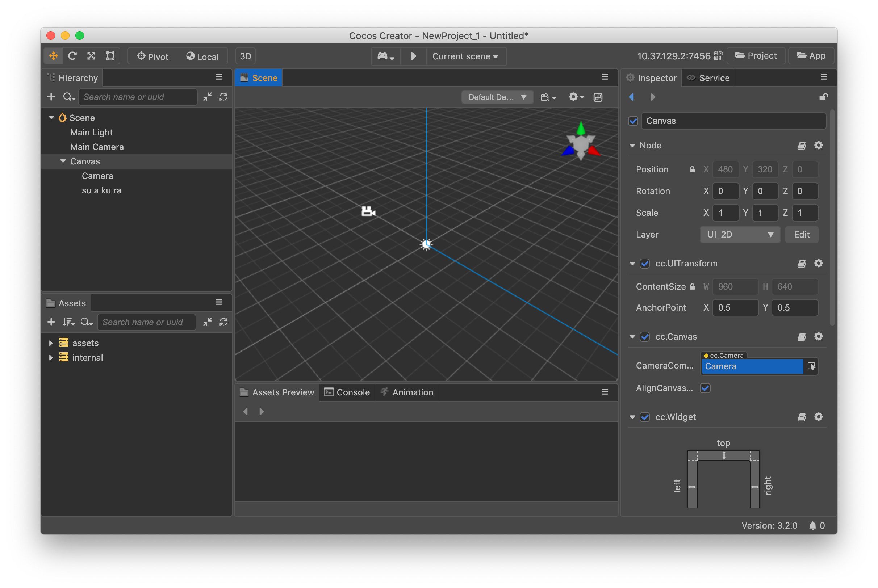Open Node section gear settings
The image size is (878, 588).
(x=818, y=146)
